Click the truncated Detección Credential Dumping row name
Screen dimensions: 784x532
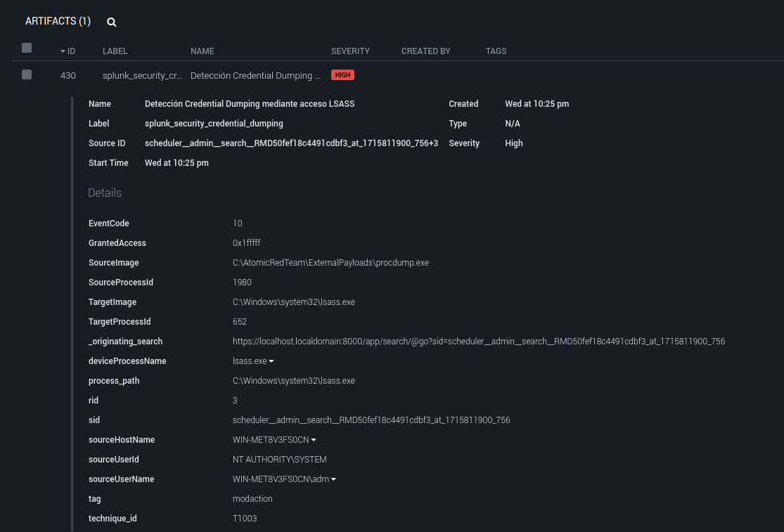tap(255, 75)
